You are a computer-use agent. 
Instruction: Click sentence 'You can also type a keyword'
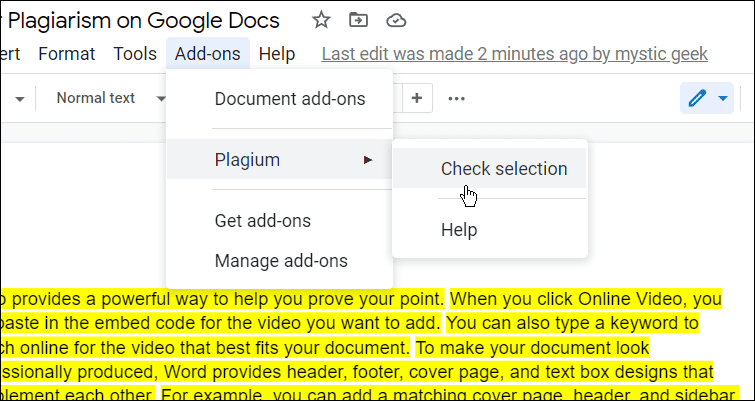[573, 323]
